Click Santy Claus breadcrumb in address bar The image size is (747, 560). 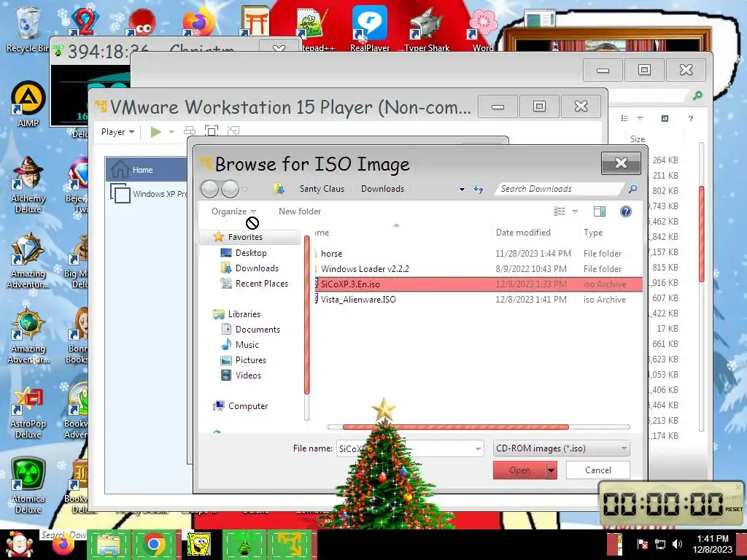(x=322, y=189)
